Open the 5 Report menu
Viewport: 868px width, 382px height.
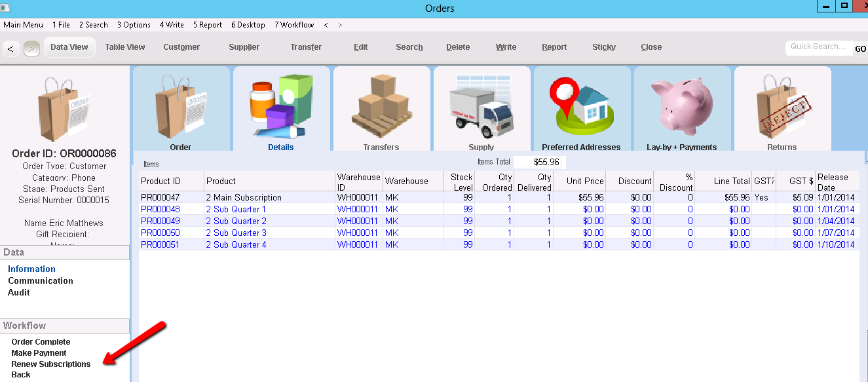(208, 25)
